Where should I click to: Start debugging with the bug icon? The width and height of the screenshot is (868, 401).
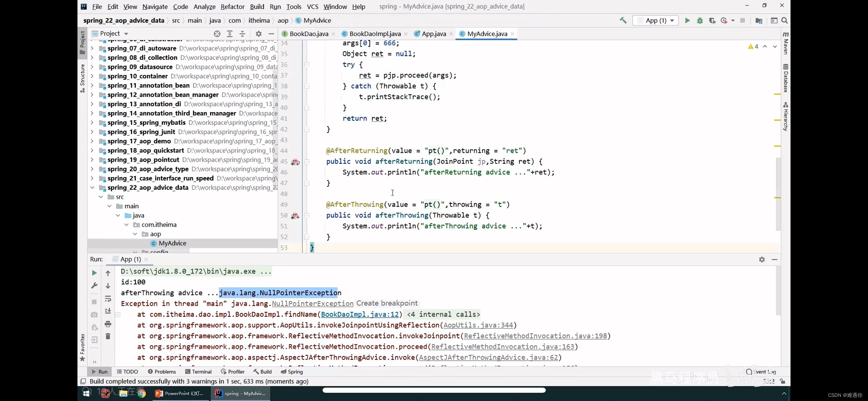tap(700, 21)
